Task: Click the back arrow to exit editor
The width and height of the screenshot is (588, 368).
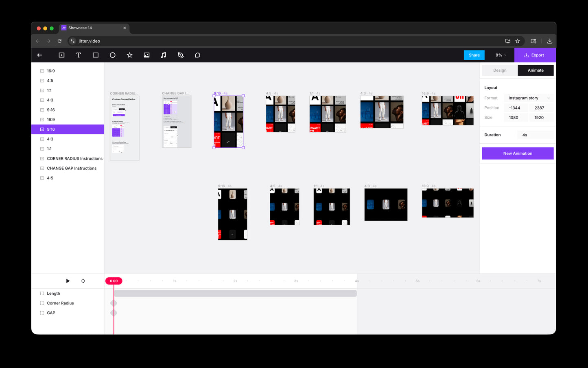Action: tap(40, 55)
